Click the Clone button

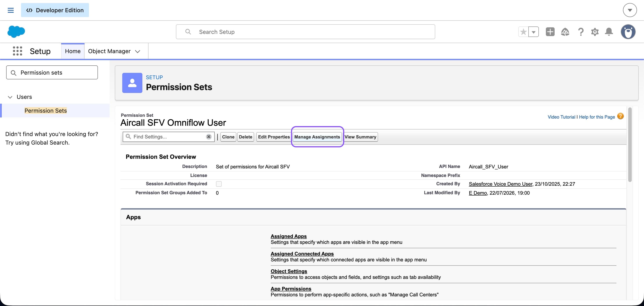coord(228,137)
